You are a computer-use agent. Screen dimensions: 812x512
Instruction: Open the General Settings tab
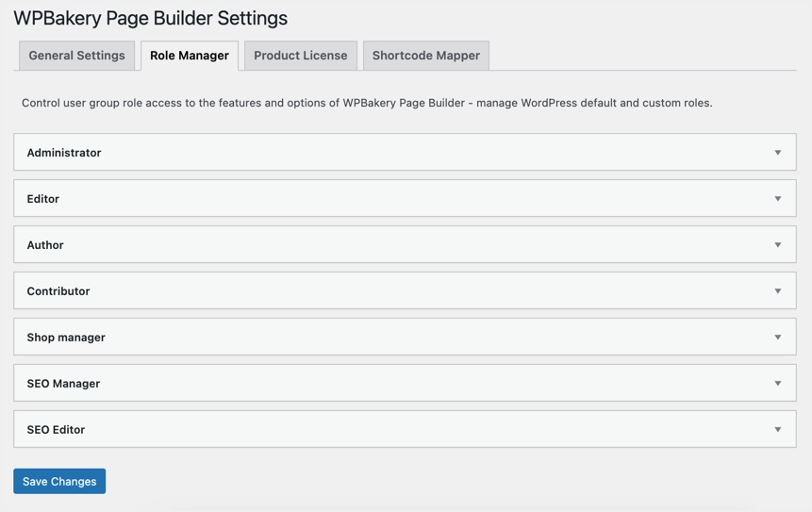[x=76, y=56]
